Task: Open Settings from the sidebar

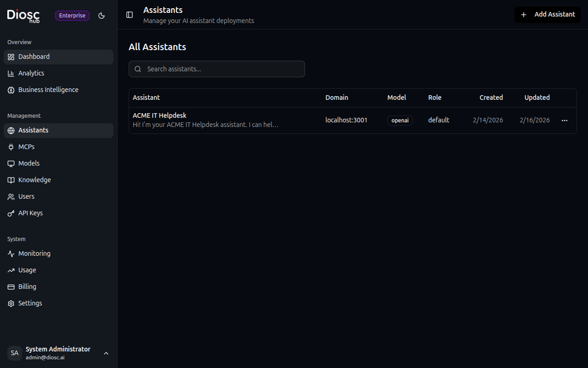Action: pos(30,303)
